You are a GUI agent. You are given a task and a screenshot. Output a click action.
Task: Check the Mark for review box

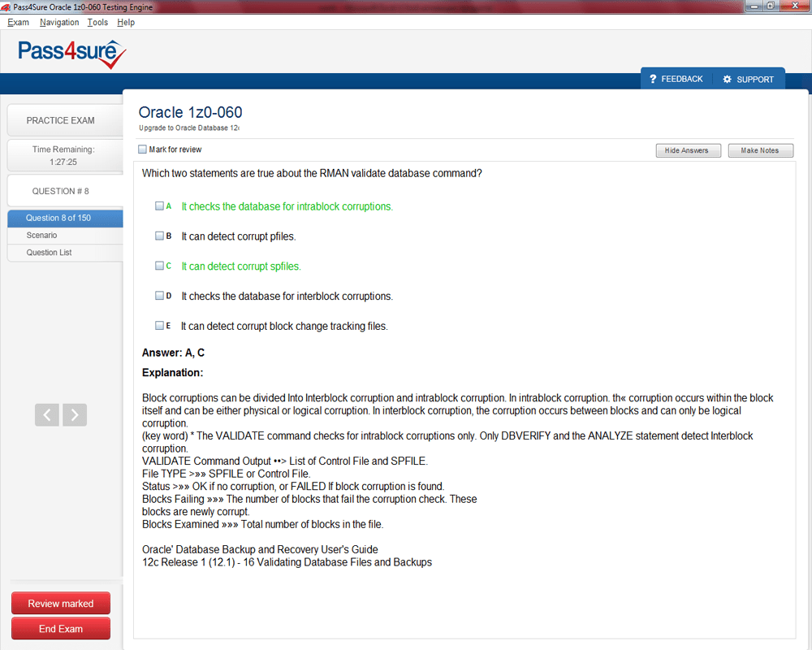tap(142, 149)
